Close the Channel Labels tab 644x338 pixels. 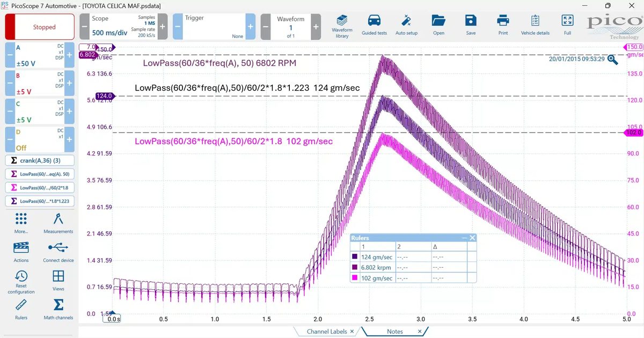(352, 332)
